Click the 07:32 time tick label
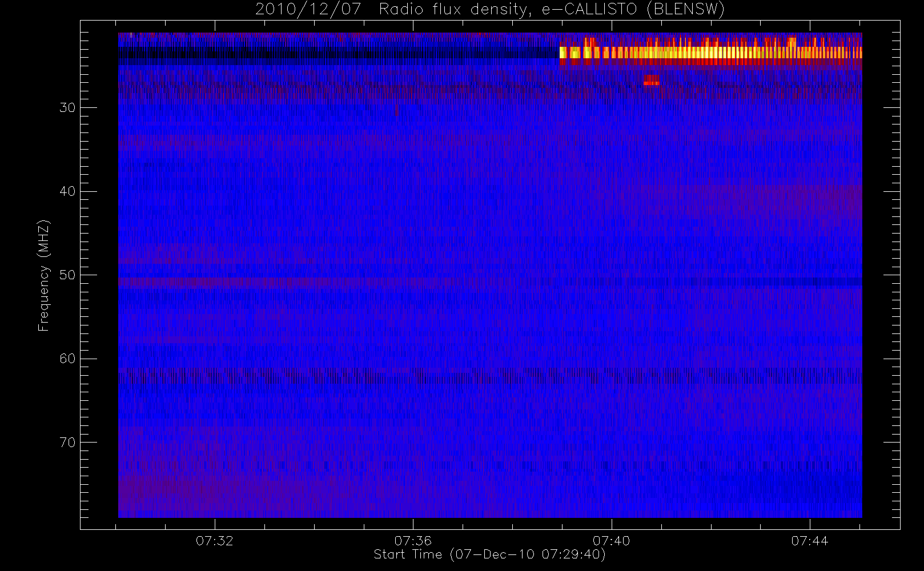The width and height of the screenshot is (924, 571). 215,541
